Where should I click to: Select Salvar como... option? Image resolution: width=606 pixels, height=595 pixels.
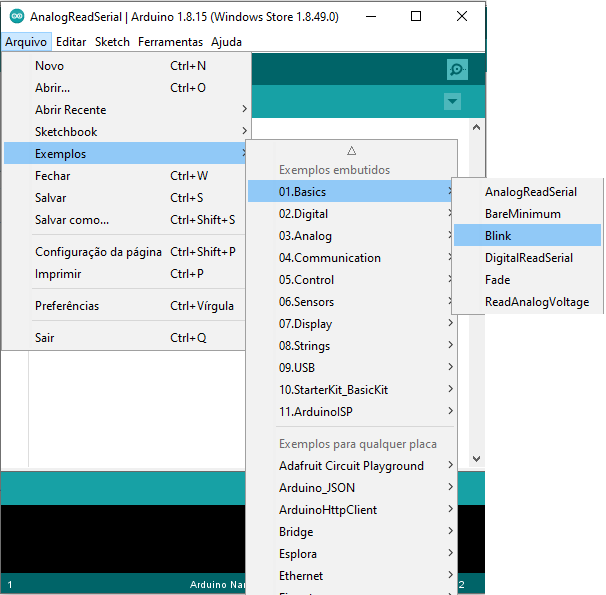pyautogui.click(x=124, y=220)
